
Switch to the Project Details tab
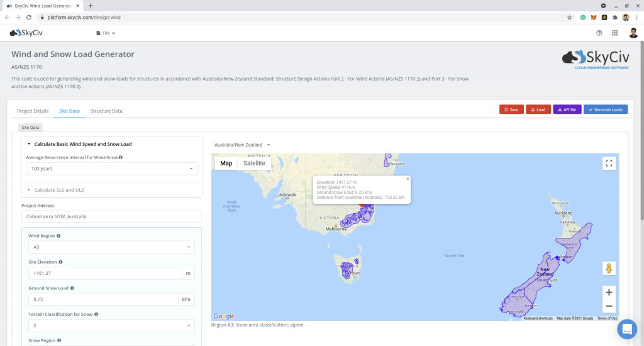[33, 111]
